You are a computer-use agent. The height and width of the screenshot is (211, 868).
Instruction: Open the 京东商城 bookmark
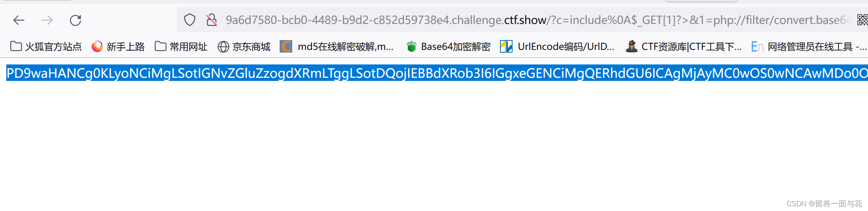click(x=244, y=47)
